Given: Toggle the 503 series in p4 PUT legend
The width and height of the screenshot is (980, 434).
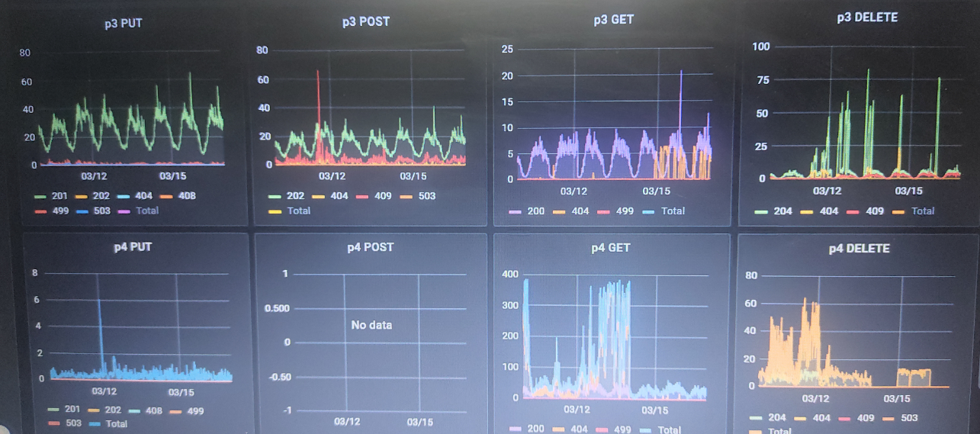Looking at the screenshot, I should pyautogui.click(x=66, y=423).
